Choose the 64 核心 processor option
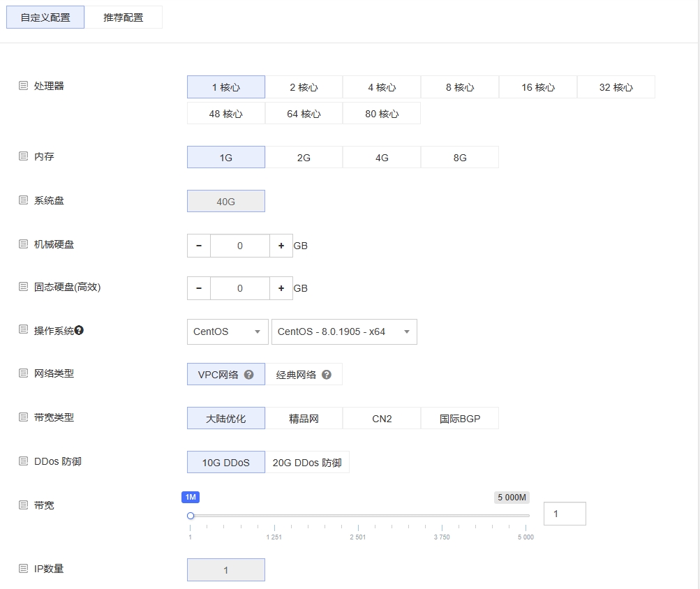This screenshot has width=700, height=589. (304, 114)
